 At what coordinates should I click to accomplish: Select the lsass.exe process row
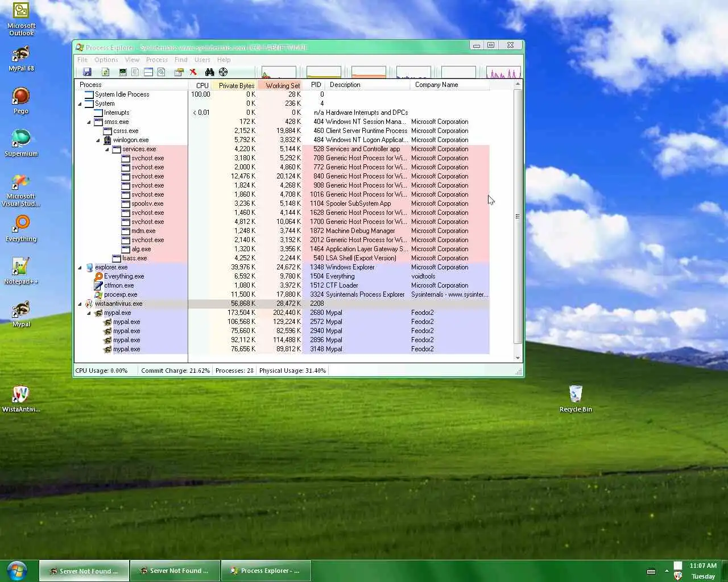(x=282, y=258)
